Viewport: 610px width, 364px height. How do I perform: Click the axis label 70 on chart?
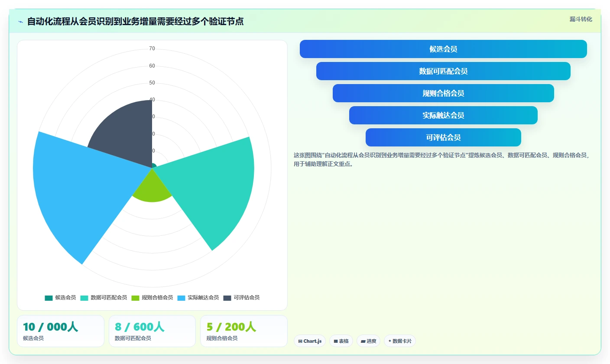point(152,49)
